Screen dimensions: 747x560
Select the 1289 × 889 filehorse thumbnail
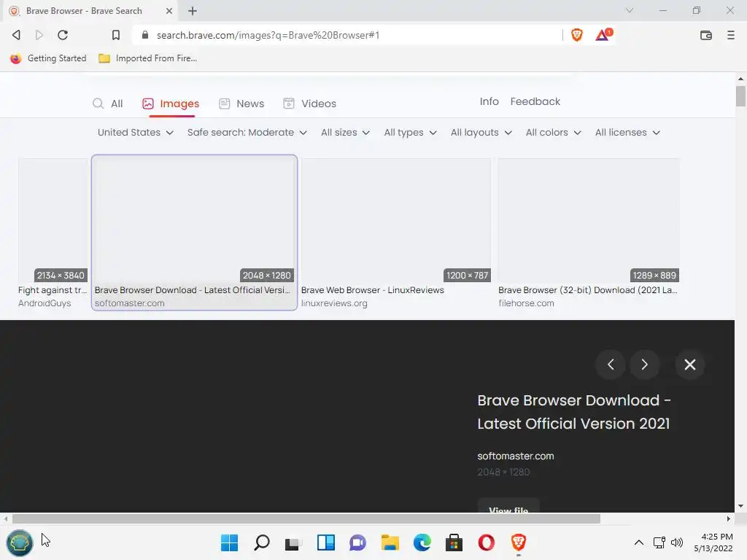(x=589, y=220)
